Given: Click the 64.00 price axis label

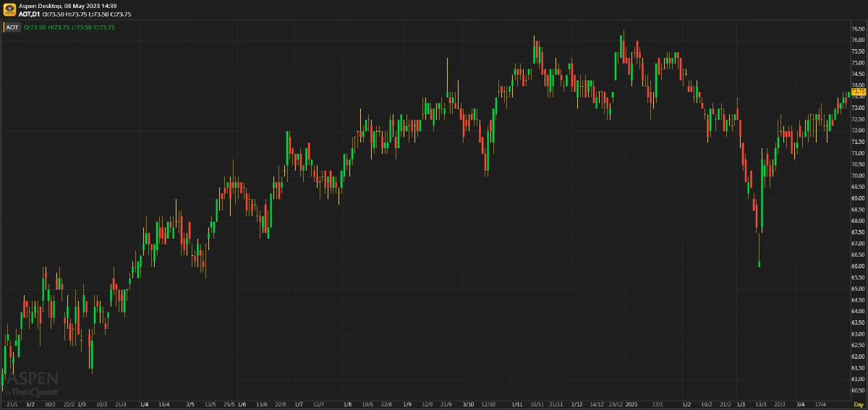Looking at the screenshot, I should 859,311.
